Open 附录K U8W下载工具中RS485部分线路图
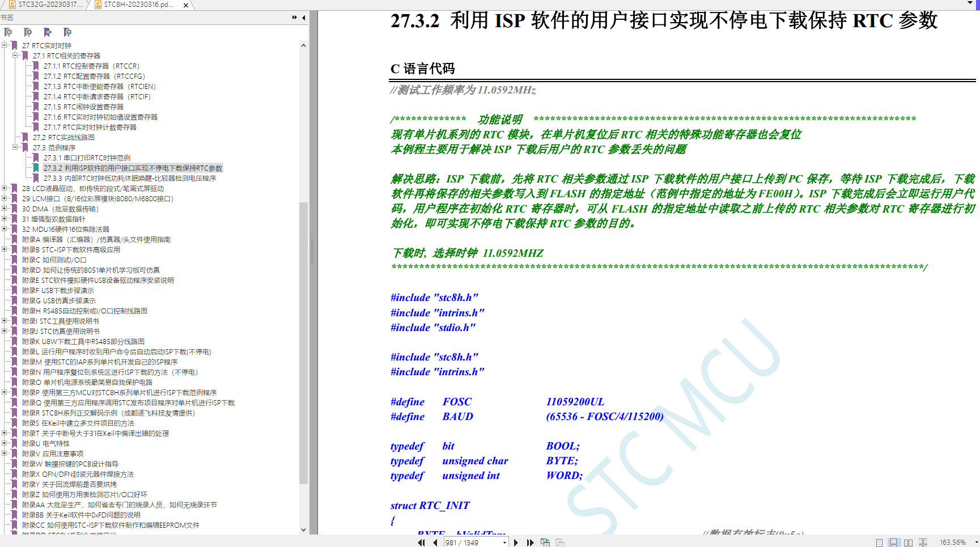980x547 pixels. click(x=83, y=341)
